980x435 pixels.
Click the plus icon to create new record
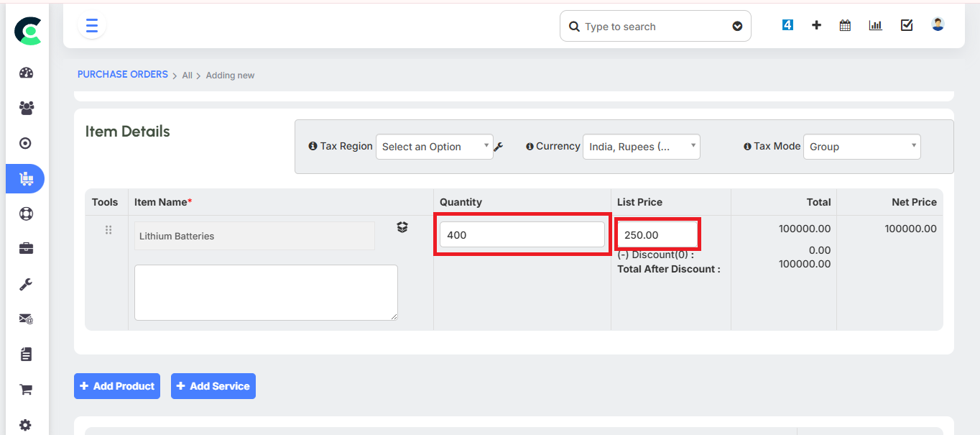pyautogui.click(x=816, y=24)
